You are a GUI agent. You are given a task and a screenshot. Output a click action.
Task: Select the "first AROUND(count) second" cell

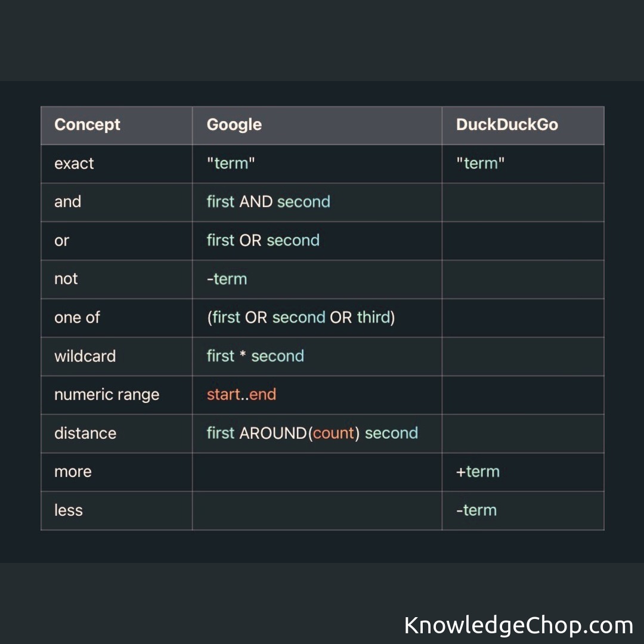(x=312, y=433)
